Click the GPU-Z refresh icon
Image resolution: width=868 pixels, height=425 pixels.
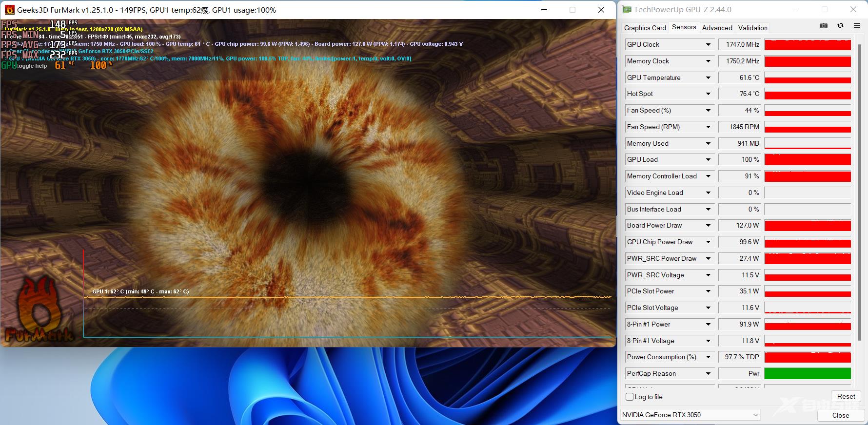click(x=840, y=26)
